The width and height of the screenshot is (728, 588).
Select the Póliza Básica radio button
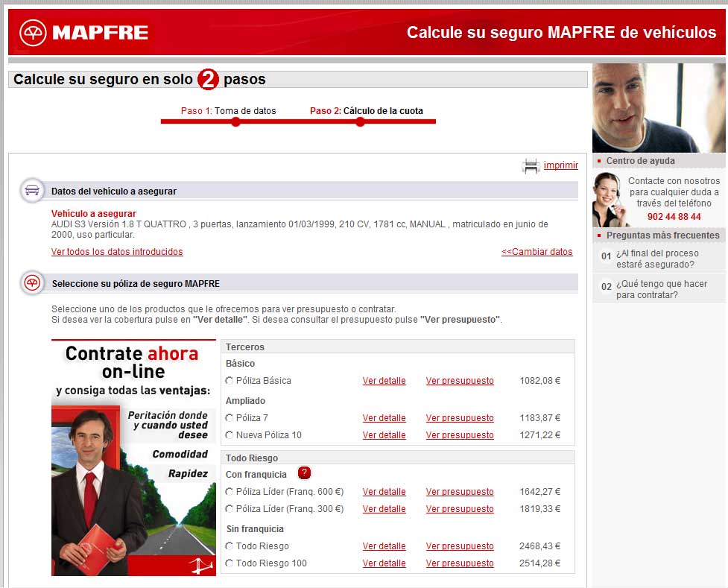click(229, 381)
